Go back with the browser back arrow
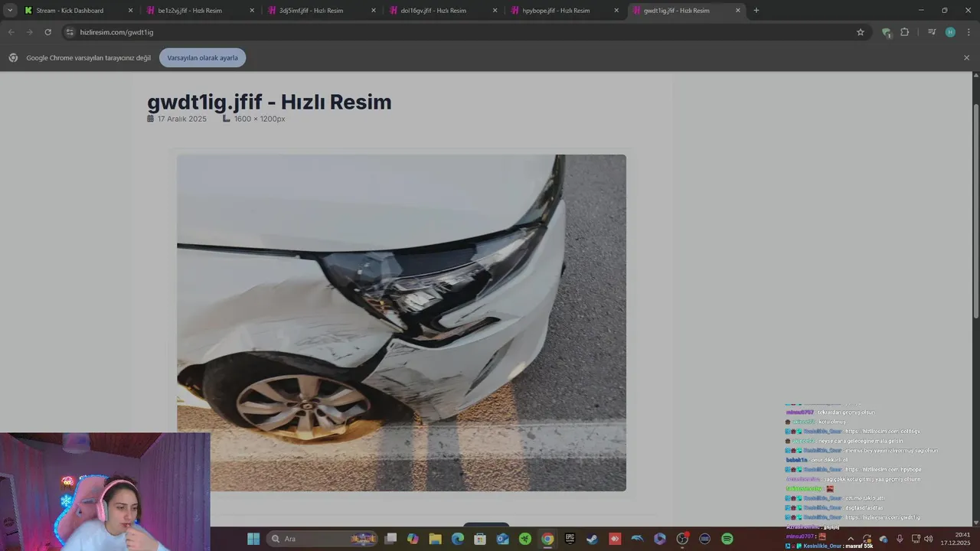Screen dimensions: 980x551 11,32
